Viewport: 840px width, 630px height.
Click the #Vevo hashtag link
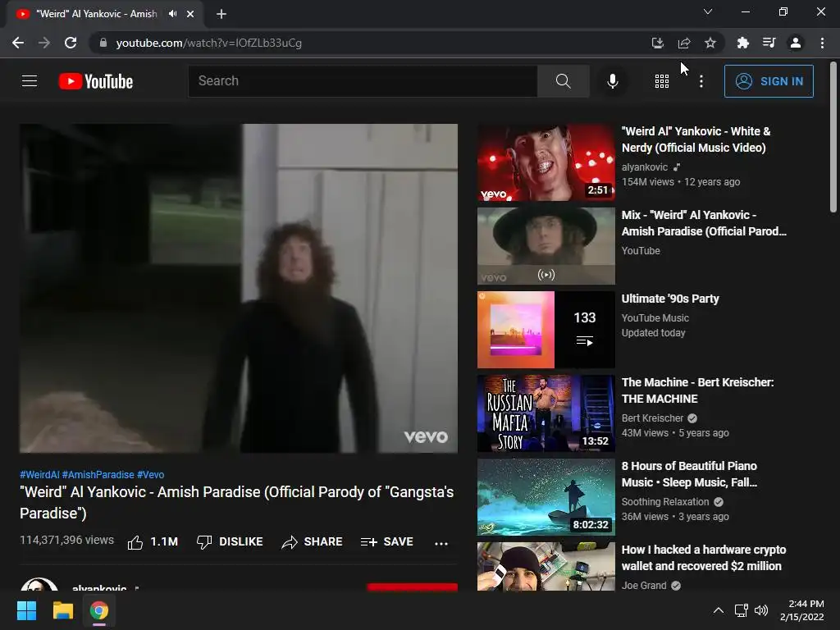[x=151, y=475]
